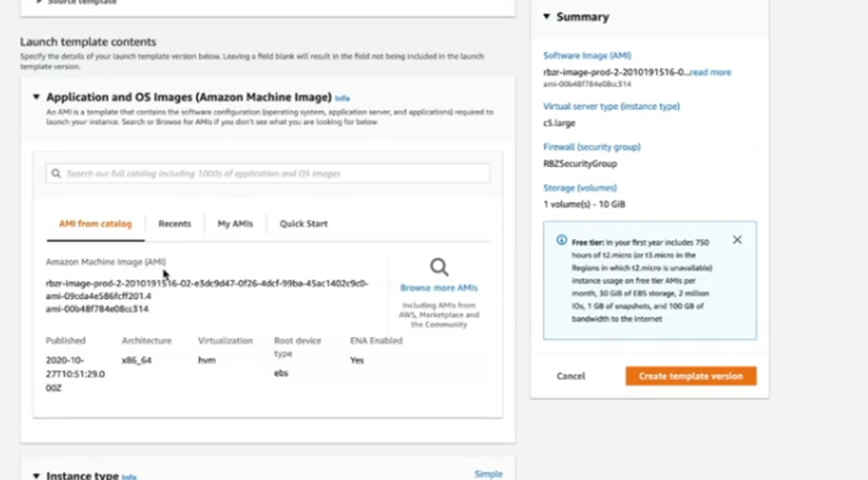
Task: Dismiss the Free tier notice with the X
Action: pos(738,240)
